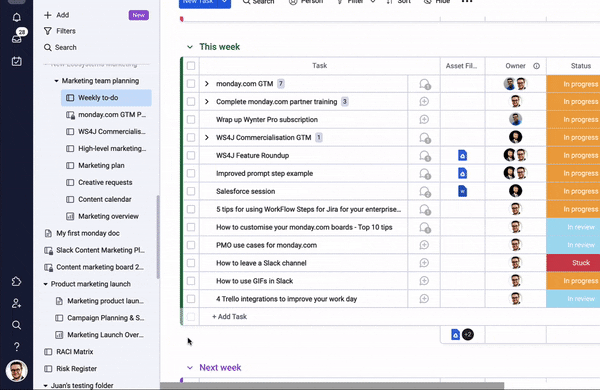Open updates for How to use GIFs in Slack

pos(424,281)
